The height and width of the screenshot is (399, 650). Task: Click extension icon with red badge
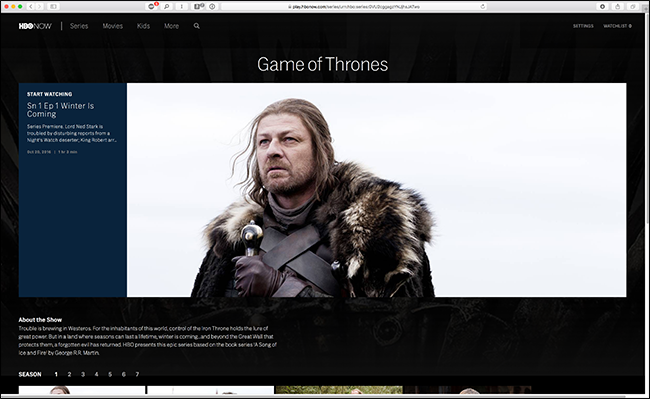click(x=152, y=7)
